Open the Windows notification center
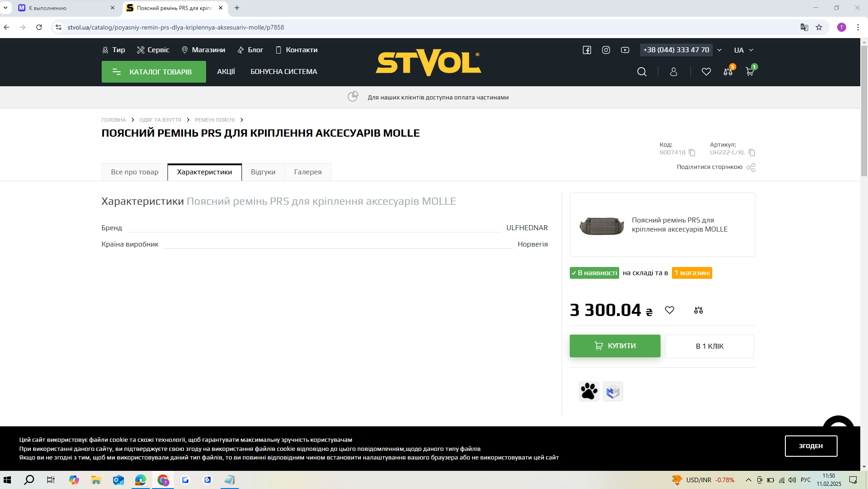 point(853,480)
